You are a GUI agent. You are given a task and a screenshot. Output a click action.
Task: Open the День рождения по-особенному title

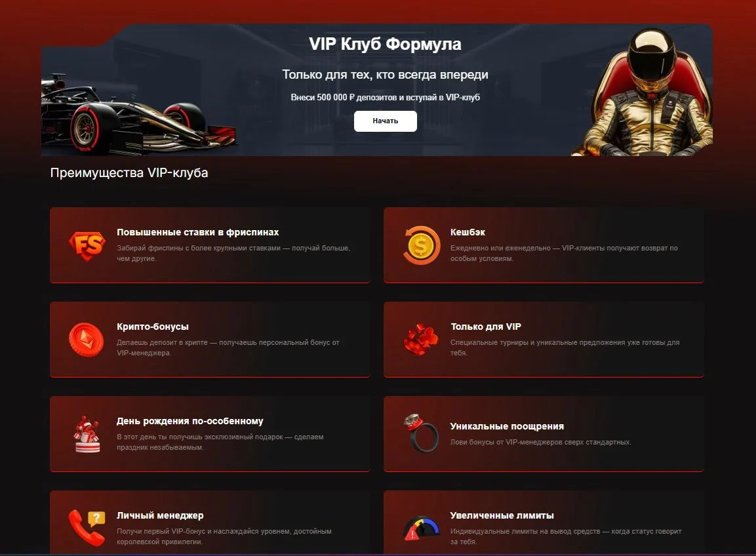190,421
